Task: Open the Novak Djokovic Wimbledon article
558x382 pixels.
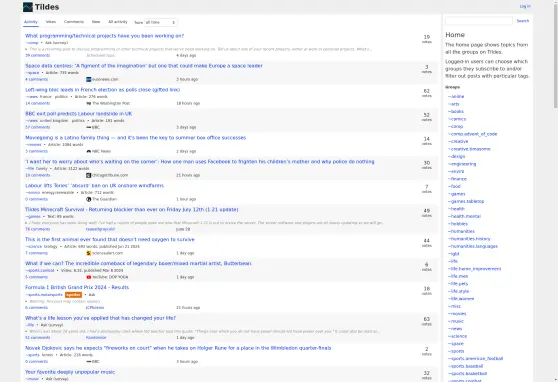Action: [x=178, y=348]
